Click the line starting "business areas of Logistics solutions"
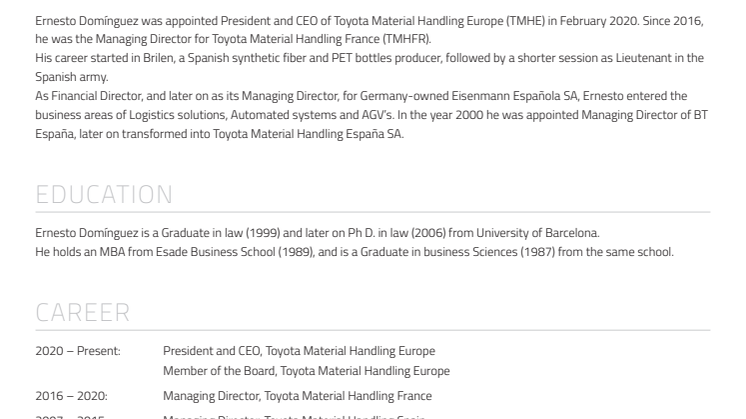The image size is (746, 419). pyautogui.click(x=371, y=115)
